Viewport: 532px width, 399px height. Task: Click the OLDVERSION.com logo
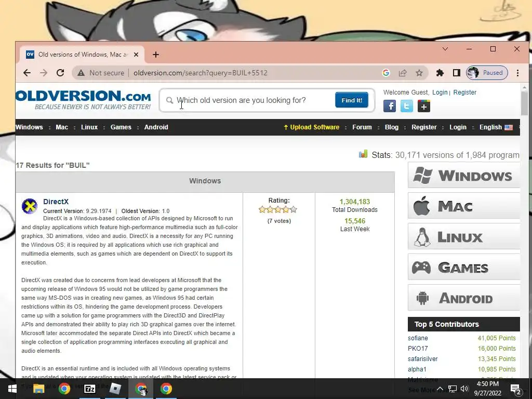pyautogui.click(x=83, y=100)
